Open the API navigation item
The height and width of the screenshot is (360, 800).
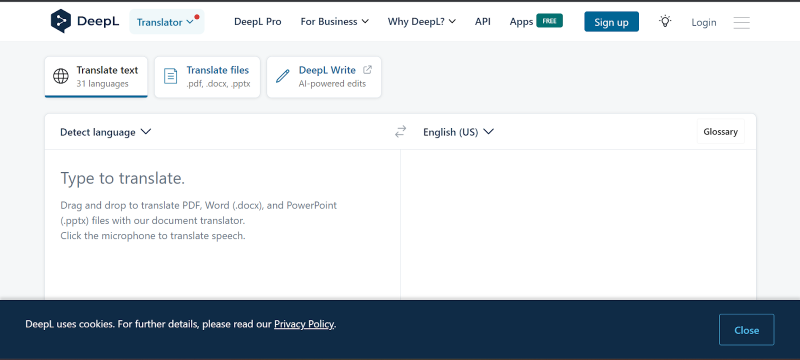[483, 21]
